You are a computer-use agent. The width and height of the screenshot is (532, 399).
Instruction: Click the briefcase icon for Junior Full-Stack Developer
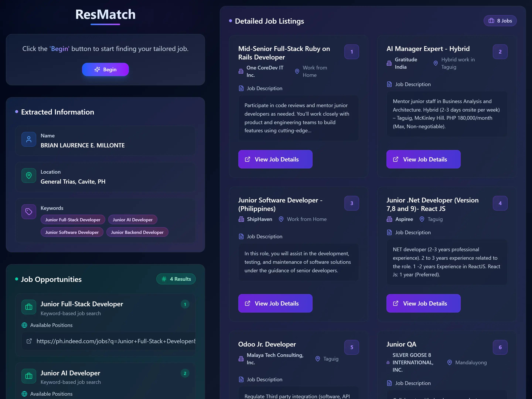point(29,307)
